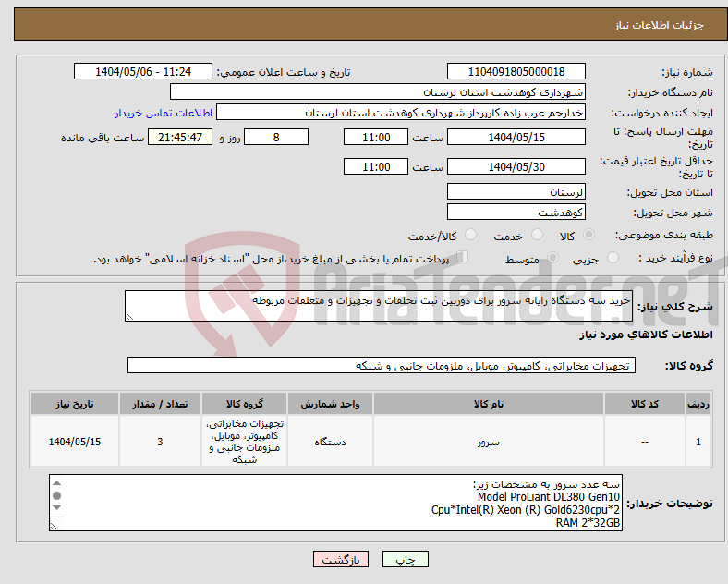Click the price validity date 1404/05/30 field
This screenshot has height=584, width=728.
pyautogui.click(x=516, y=166)
